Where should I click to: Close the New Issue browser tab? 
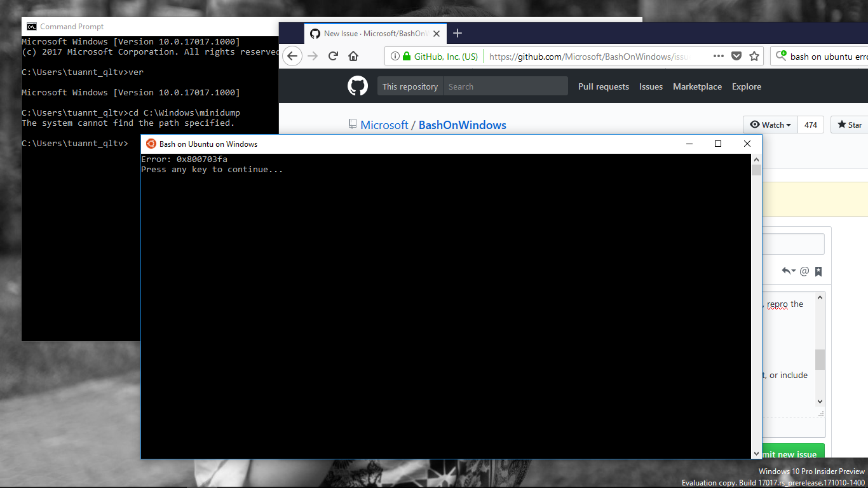(x=438, y=33)
